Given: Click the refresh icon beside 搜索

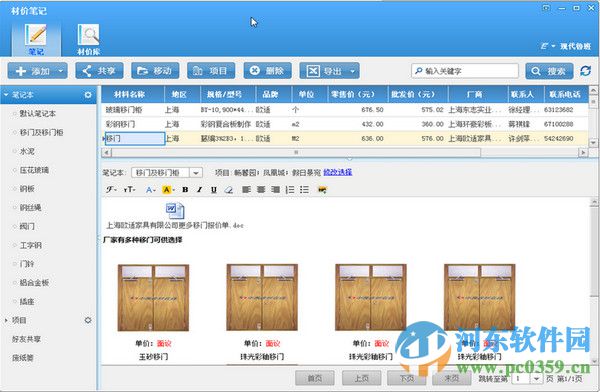Looking at the screenshot, I should click(x=585, y=71).
